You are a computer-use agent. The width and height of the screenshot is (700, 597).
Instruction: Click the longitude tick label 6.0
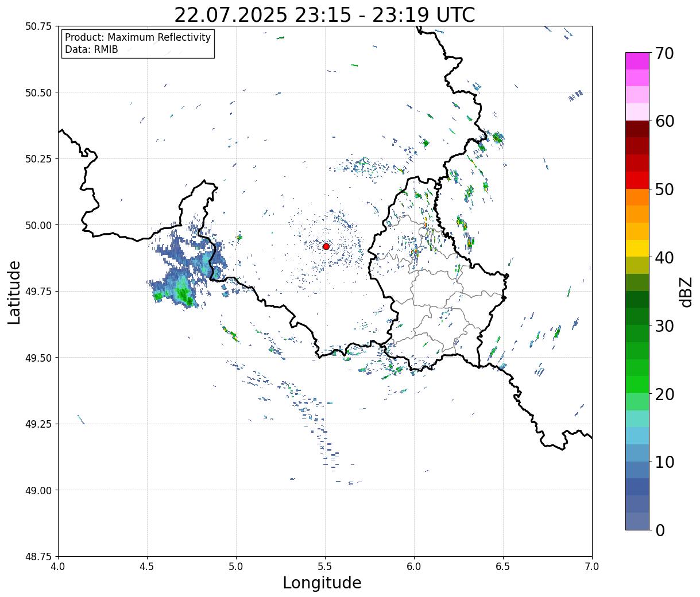coord(414,567)
